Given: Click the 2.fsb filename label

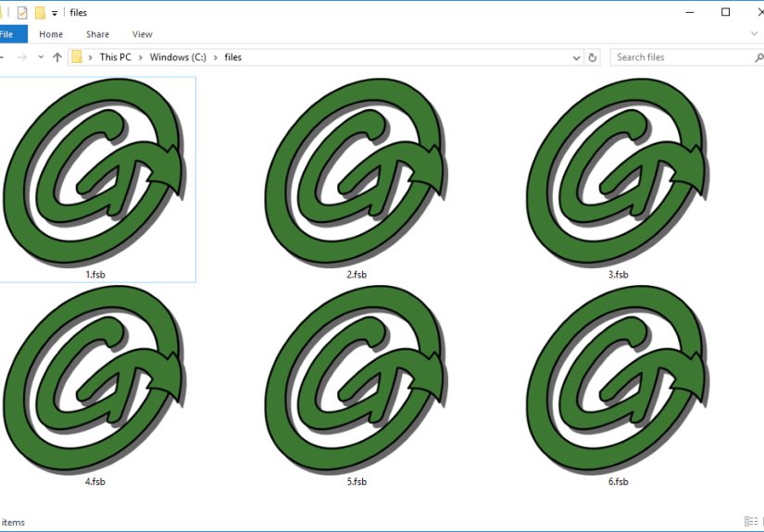Looking at the screenshot, I should [x=357, y=275].
